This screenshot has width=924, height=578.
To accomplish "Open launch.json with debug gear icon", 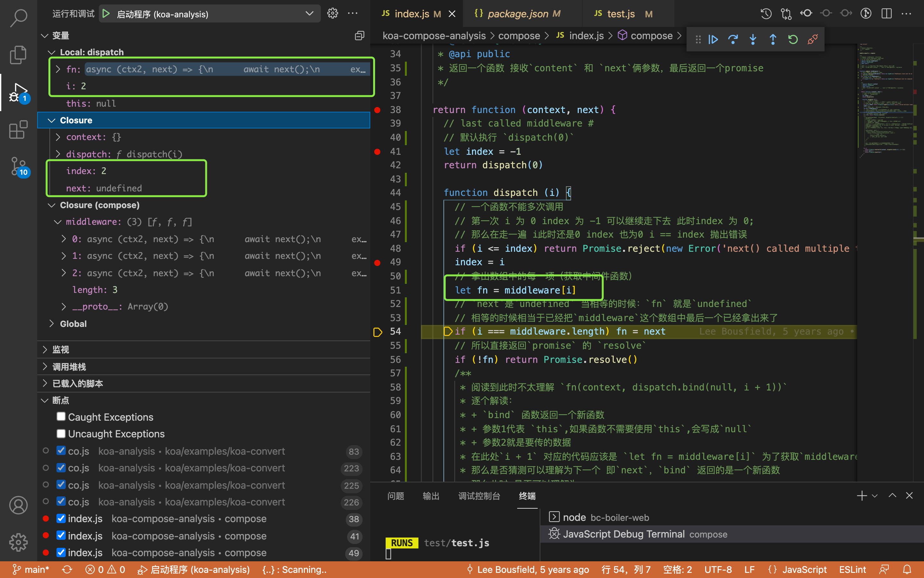I will pyautogui.click(x=333, y=14).
